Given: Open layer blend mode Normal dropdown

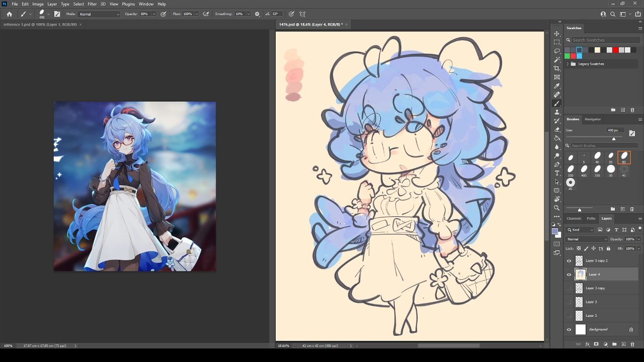Looking at the screenshot, I should (587, 239).
